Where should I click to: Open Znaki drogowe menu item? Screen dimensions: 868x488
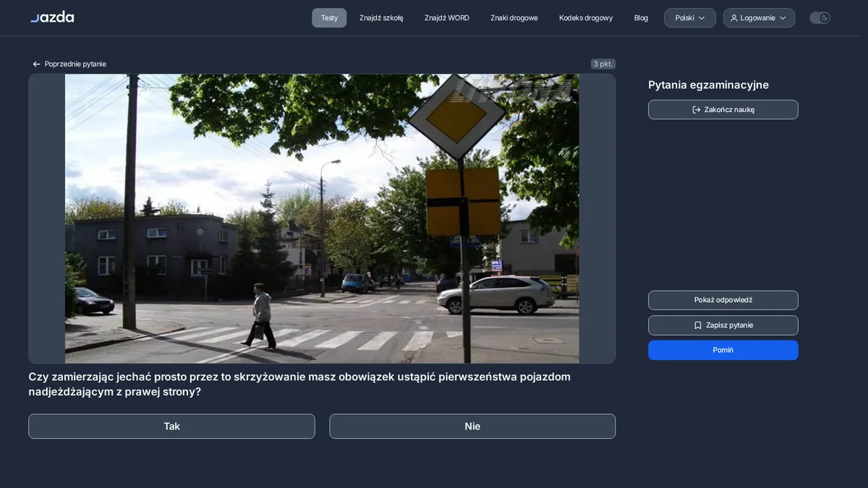(514, 18)
